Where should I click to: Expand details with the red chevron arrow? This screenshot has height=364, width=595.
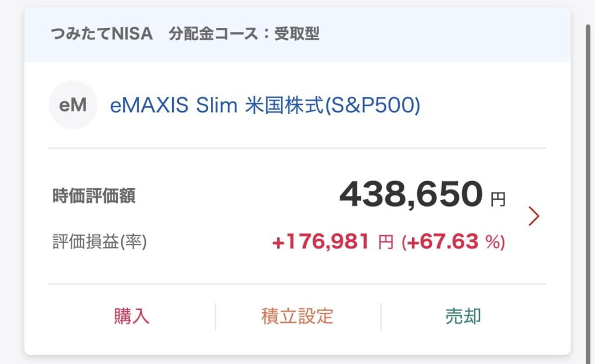coord(534,216)
